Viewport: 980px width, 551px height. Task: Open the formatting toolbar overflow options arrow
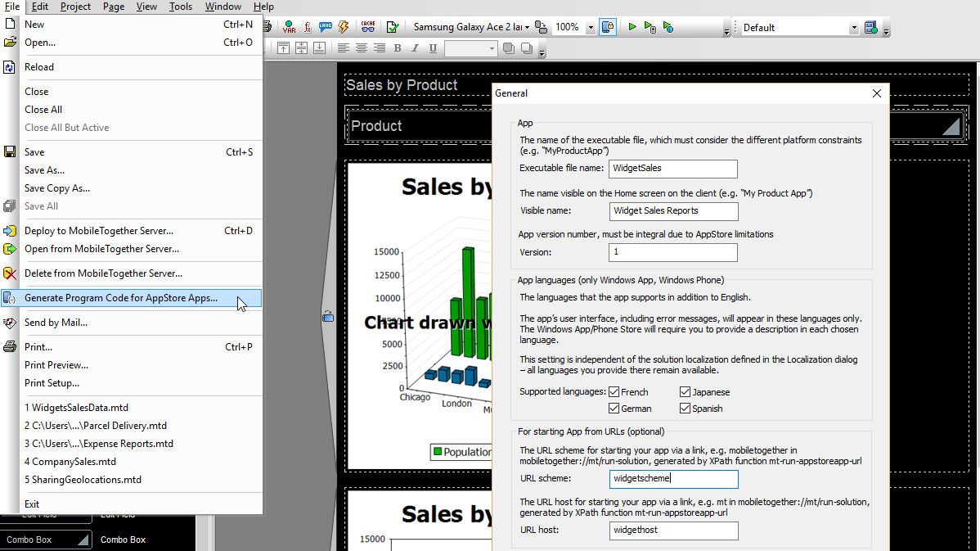tap(542, 52)
